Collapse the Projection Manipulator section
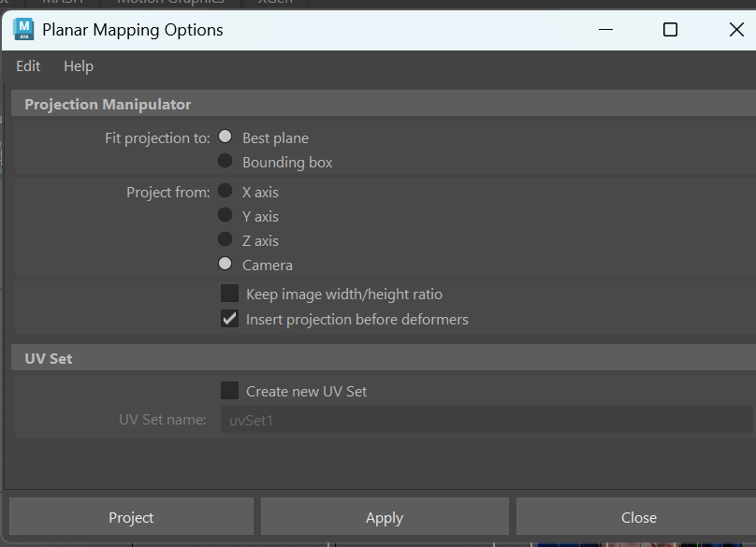Image resolution: width=756 pixels, height=547 pixels. tap(108, 105)
